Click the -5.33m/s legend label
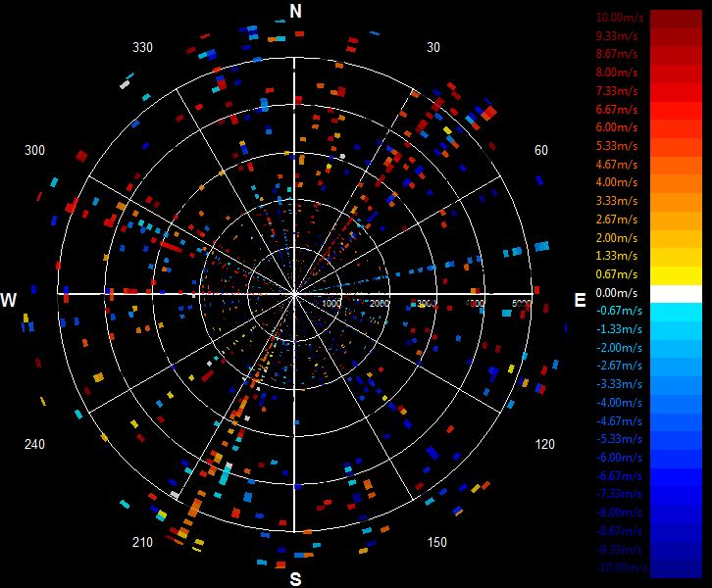This screenshot has width=712, height=588. tap(620, 439)
